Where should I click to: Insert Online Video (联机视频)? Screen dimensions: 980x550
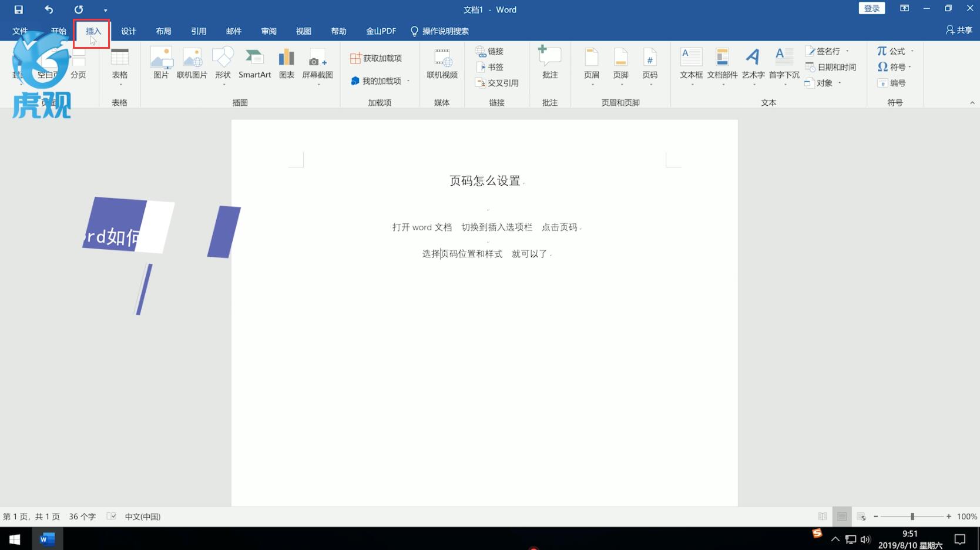pos(442,63)
